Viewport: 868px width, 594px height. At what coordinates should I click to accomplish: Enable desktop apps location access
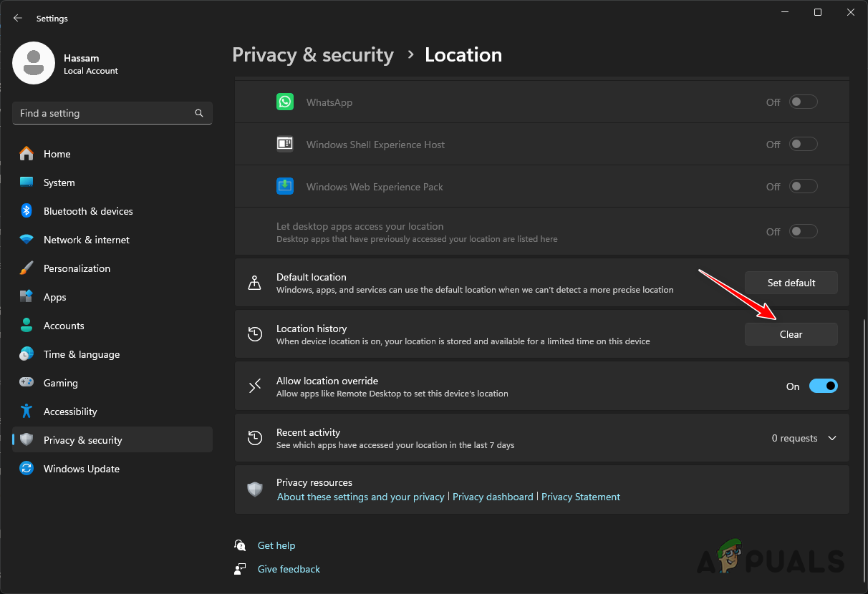[x=803, y=230]
